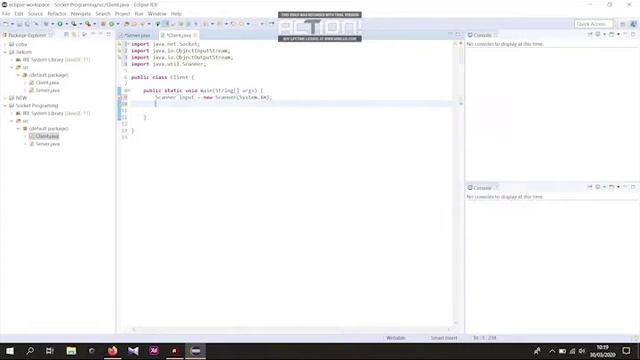640x360 pixels.
Task: Expand JRE System Library under Socket Programing
Action: point(12,113)
